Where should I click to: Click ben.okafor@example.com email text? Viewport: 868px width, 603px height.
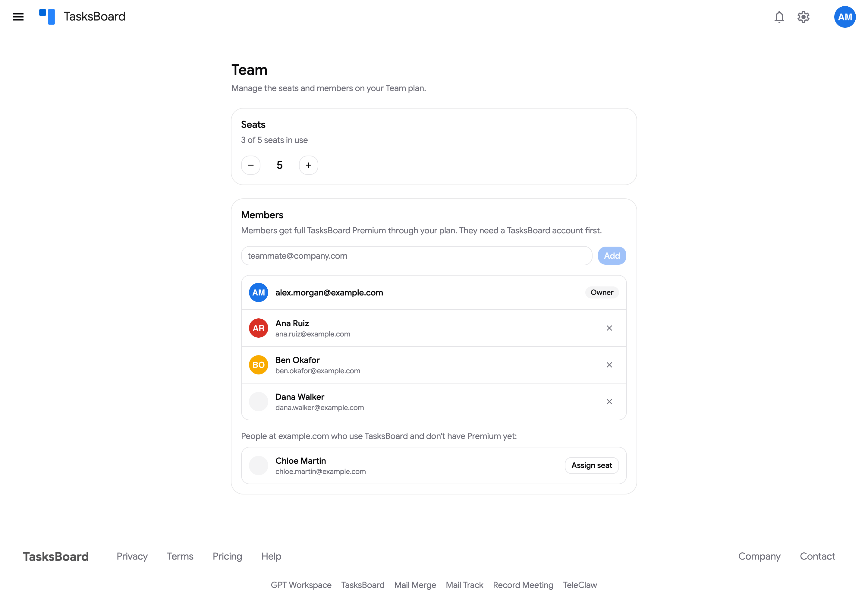point(318,371)
